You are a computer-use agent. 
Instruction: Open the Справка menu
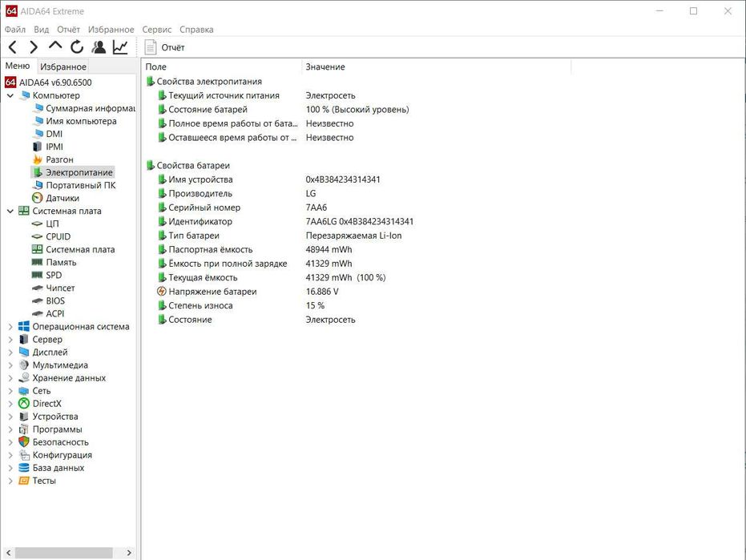pos(196,30)
